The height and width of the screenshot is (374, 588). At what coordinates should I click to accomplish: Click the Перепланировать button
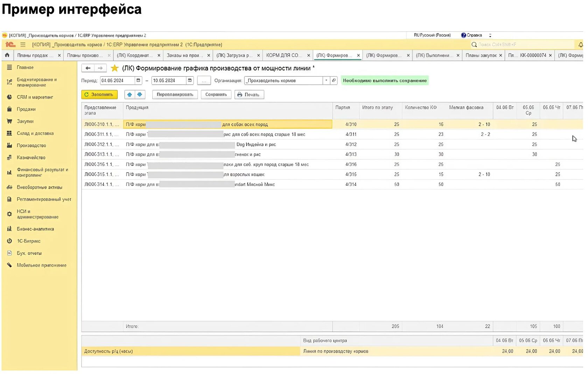coord(175,94)
